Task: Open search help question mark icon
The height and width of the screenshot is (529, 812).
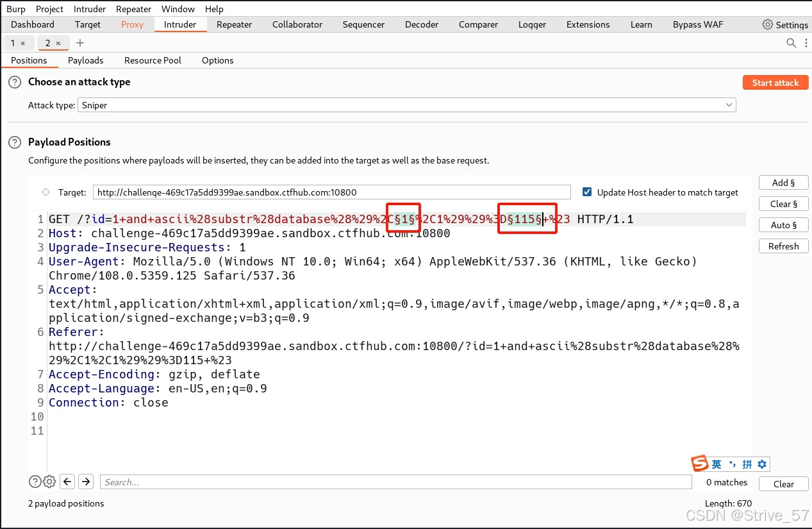Action: coord(35,482)
